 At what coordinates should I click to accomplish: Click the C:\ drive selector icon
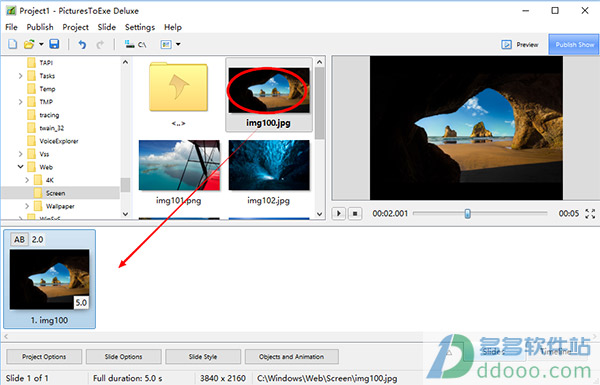[135, 45]
